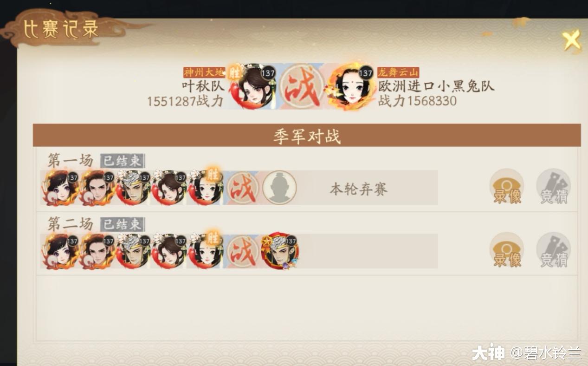The height and width of the screenshot is (366, 588).
Task: Select the avatar marked 胜 in 第一场
Action: (x=205, y=188)
